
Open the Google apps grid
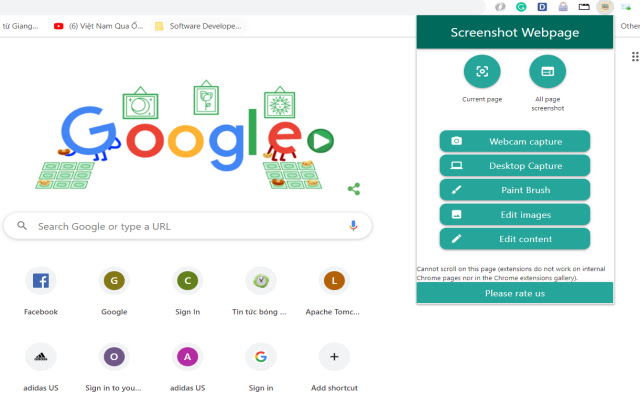pyautogui.click(x=635, y=57)
